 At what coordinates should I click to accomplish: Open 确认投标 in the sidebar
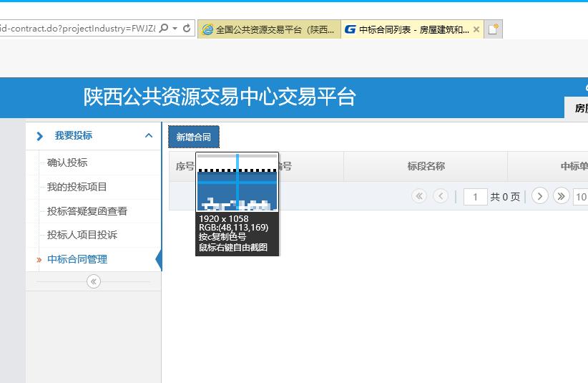coord(67,163)
